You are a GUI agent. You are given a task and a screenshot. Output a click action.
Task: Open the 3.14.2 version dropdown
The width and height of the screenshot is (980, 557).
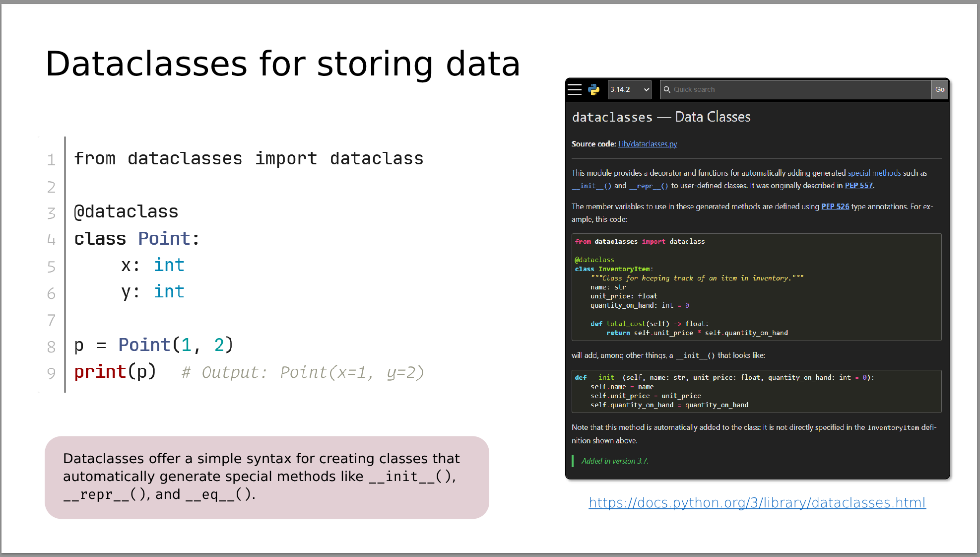(629, 89)
